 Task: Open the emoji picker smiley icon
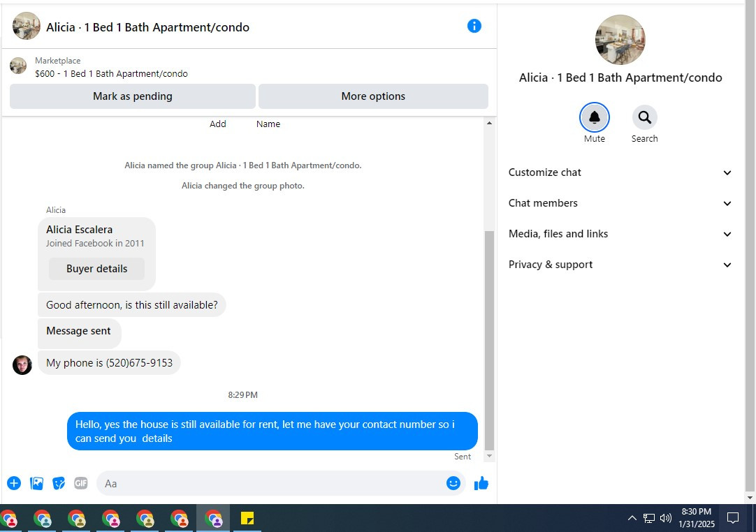(453, 483)
